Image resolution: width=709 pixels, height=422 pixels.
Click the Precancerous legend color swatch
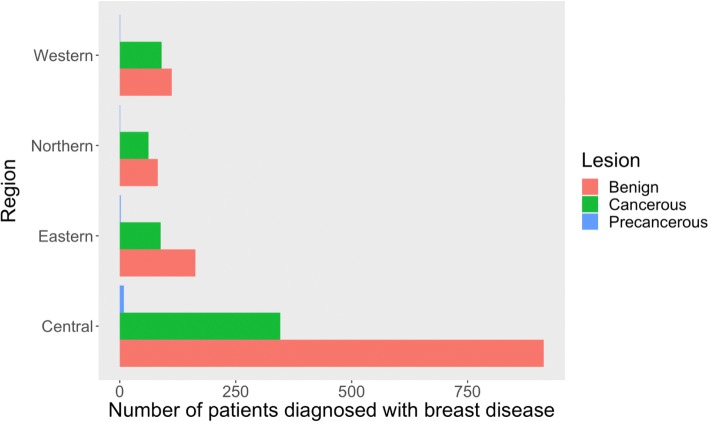coord(590,222)
